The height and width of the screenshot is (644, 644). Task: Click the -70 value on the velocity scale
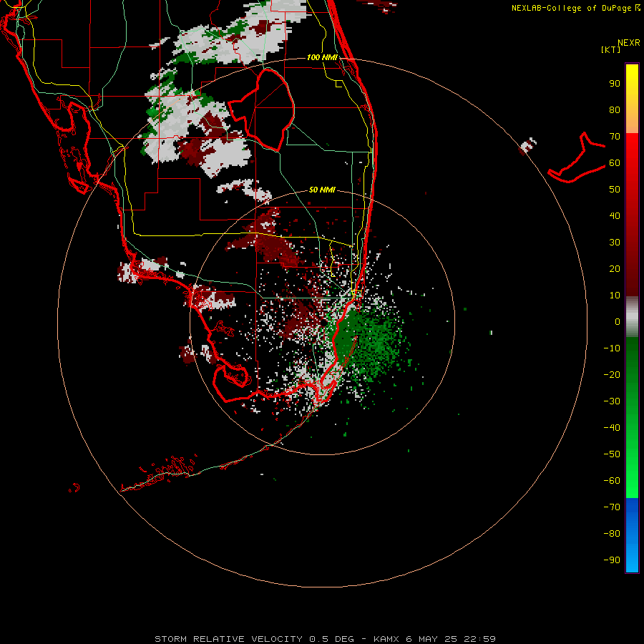tap(612, 507)
